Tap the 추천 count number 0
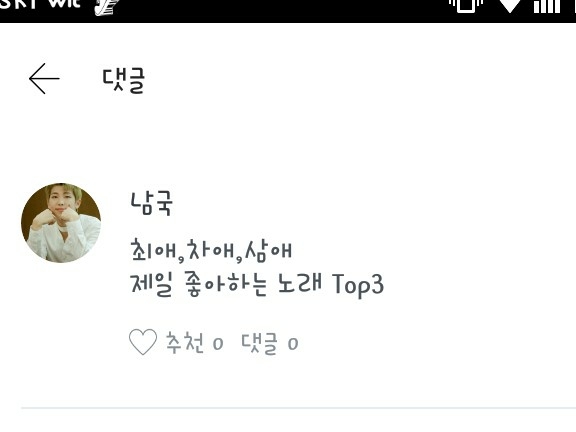The width and height of the screenshot is (576, 432). point(218,344)
